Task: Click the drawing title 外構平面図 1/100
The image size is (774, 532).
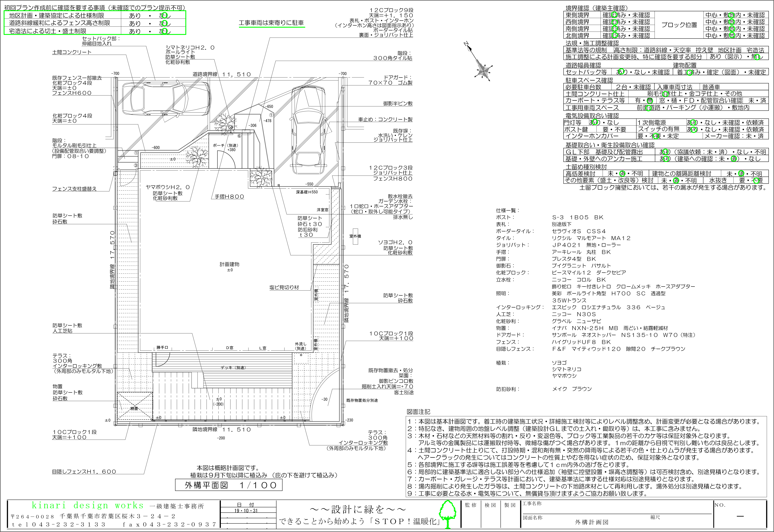Action: [229, 485]
